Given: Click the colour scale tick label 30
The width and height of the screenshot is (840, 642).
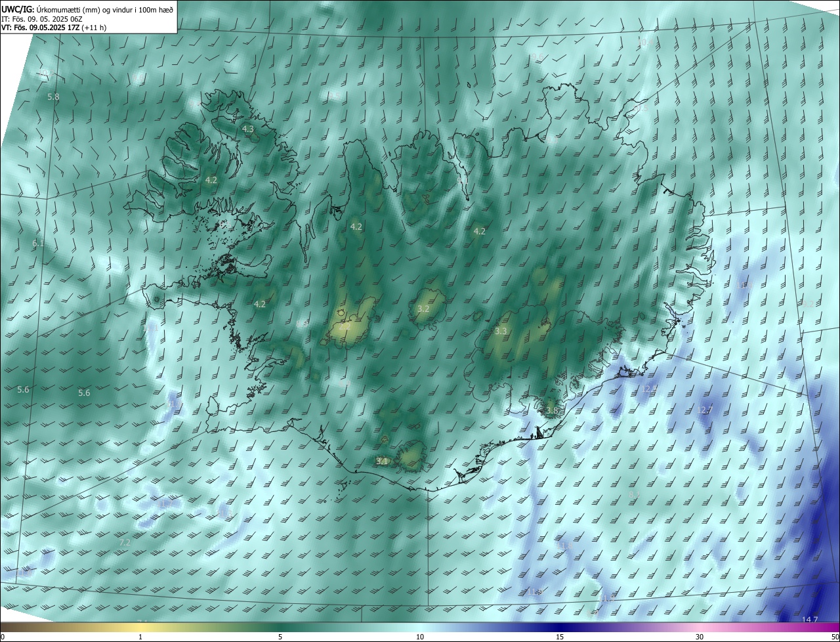Looking at the screenshot, I should [700, 637].
